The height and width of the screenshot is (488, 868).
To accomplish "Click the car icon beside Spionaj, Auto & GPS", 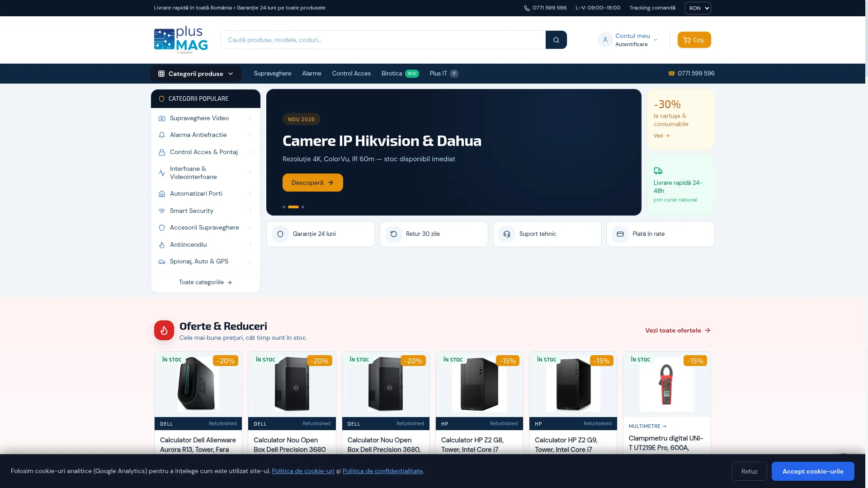I will click(162, 262).
